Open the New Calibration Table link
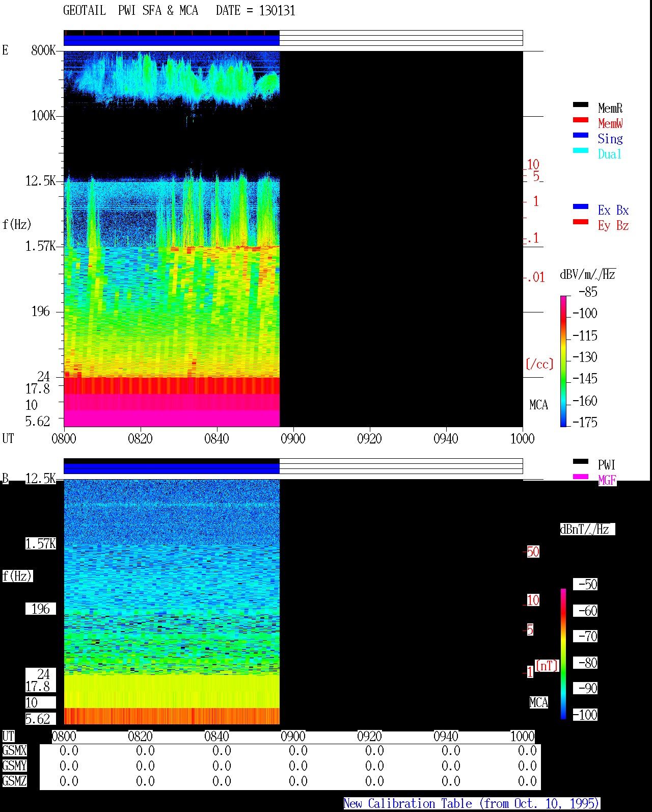The height and width of the screenshot is (812, 652). click(472, 804)
